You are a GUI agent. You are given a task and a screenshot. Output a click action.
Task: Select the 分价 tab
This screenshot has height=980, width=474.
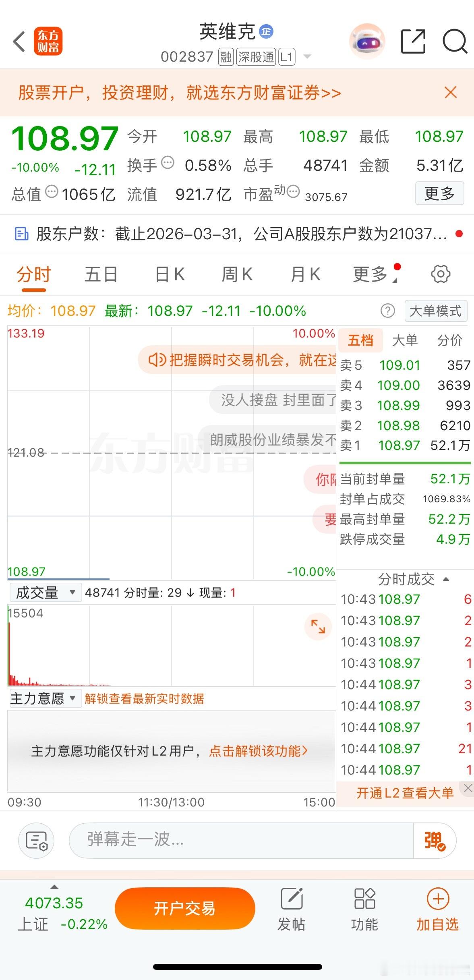click(x=450, y=340)
